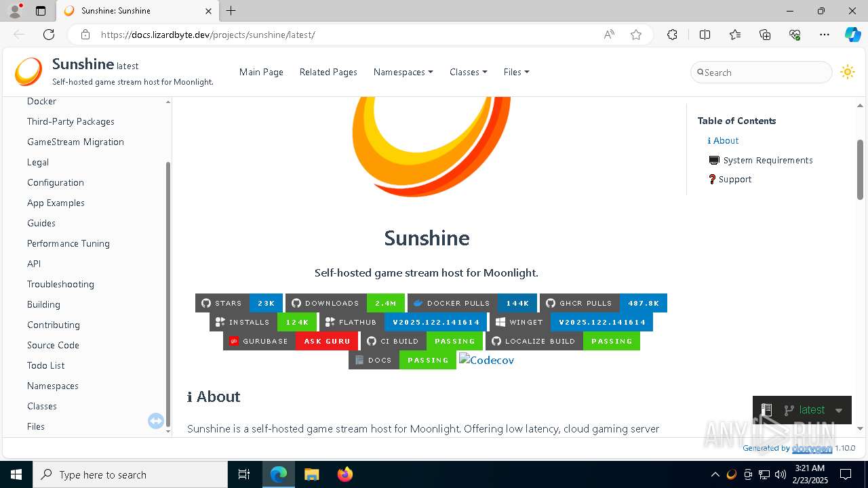The width and height of the screenshot is (868, 488).
Task: Click the GitHub Stars 23K badge
Action: [x=239, y=303]
